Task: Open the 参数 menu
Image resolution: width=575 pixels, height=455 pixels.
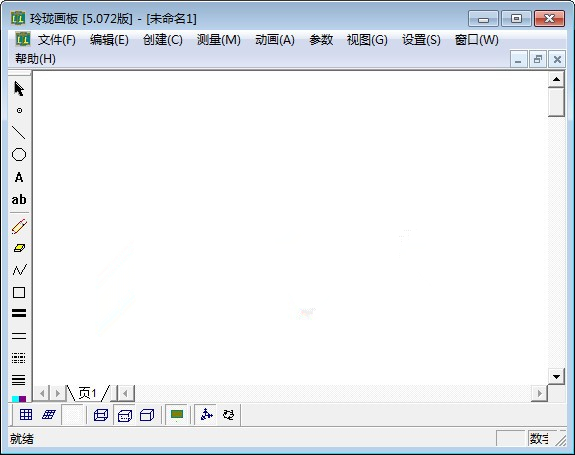Action: [321, 40]
